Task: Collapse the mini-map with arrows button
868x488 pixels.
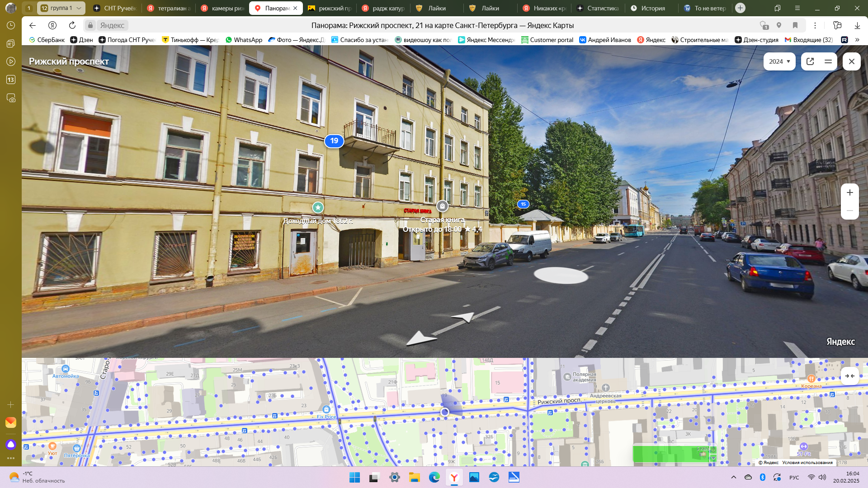Action: 849,376
